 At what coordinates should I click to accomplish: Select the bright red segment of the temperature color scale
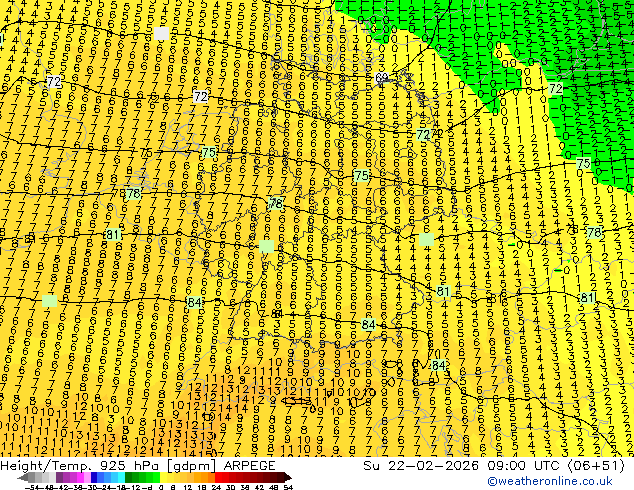pos(218,477)
